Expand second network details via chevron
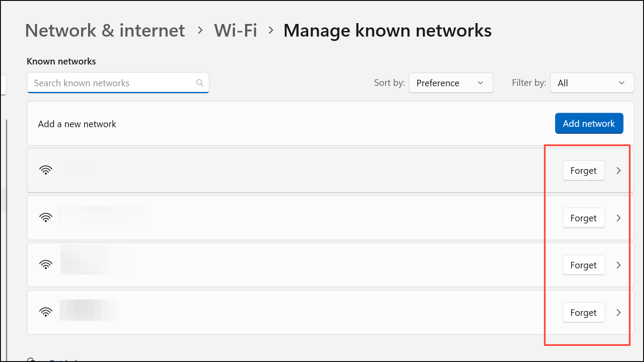 tap(618, 218)
